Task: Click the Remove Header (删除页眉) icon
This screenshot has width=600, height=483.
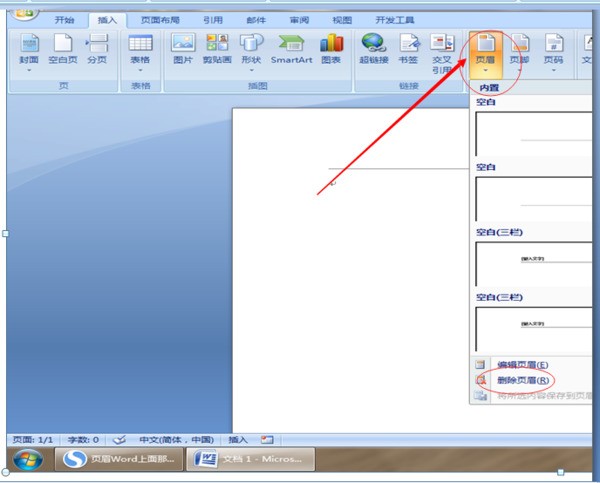Action: 480,380
